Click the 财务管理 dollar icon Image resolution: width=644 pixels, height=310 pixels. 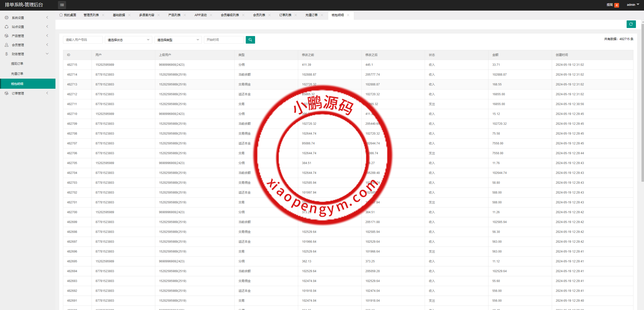click(x=7, y=54)
